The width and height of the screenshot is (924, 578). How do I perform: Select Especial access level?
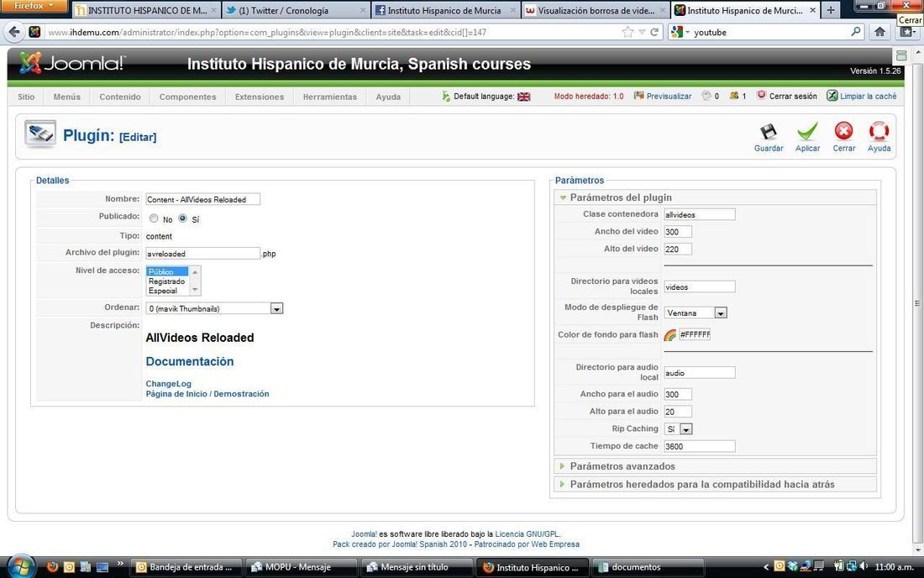tap(167, 291)
